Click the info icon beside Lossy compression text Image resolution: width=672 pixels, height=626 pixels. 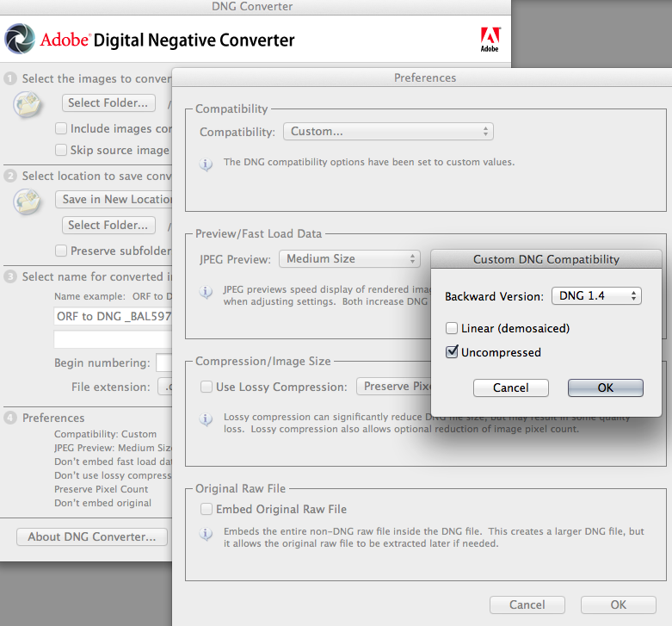(206, 419)
